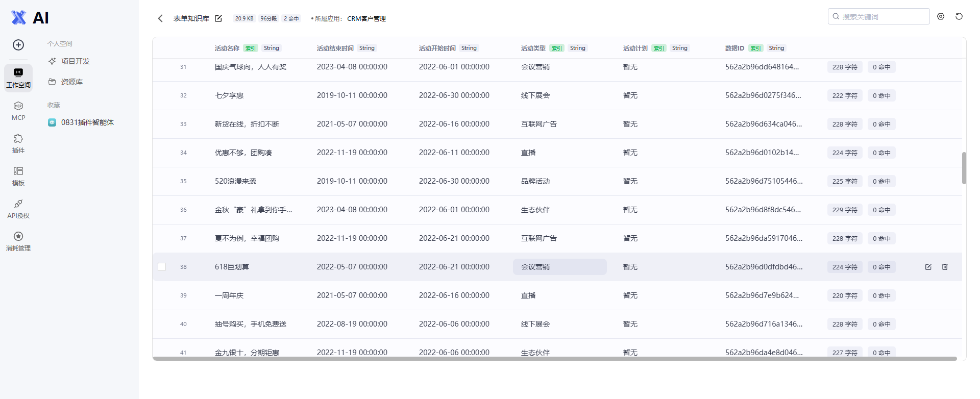Open 资源库 in personal space
The width and height of the screenshot is (980, 399).
pyautogui.click(x=71, y=82)
